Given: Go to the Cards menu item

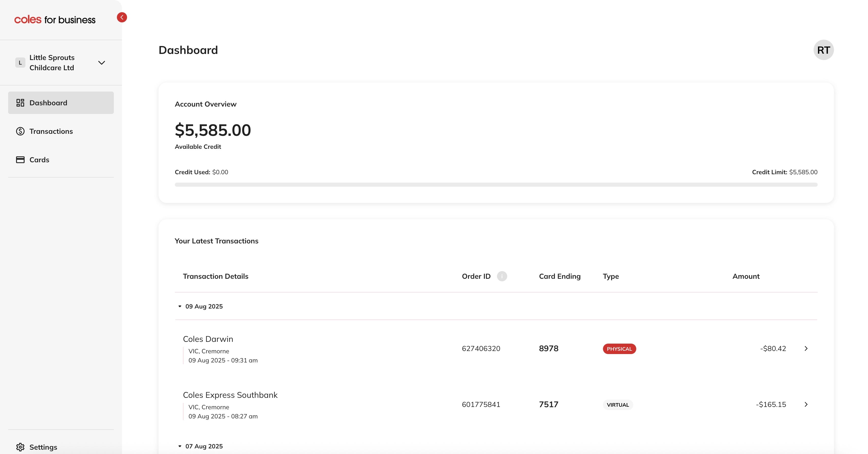Looking at the screenshot, I should (39, 160).
